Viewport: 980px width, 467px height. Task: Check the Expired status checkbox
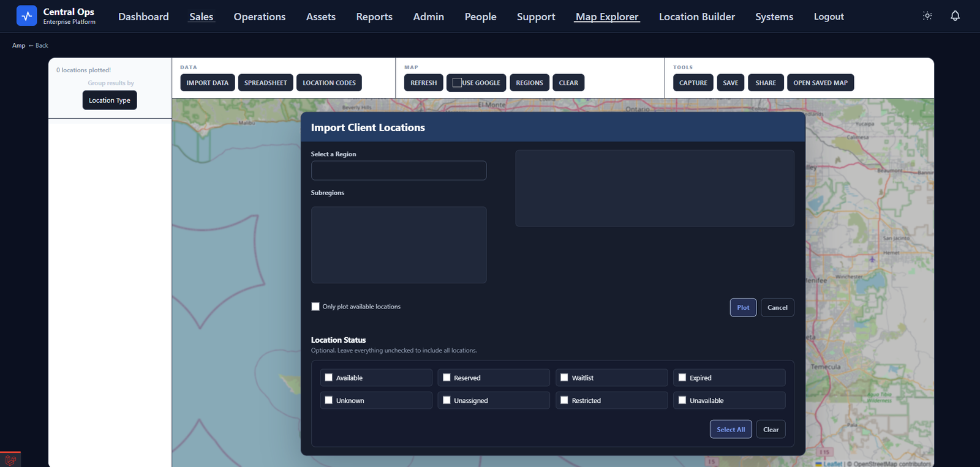click(x=682, y=378)
